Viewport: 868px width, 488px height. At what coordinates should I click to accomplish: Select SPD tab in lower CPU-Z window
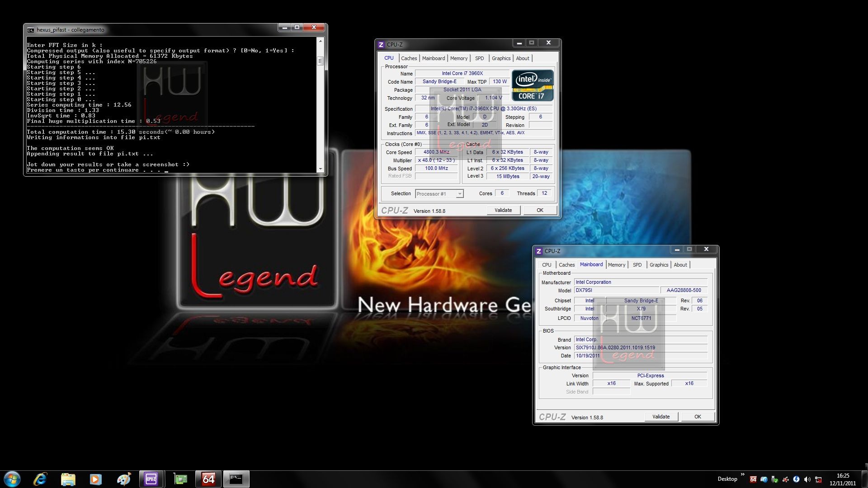click(637, 265)
